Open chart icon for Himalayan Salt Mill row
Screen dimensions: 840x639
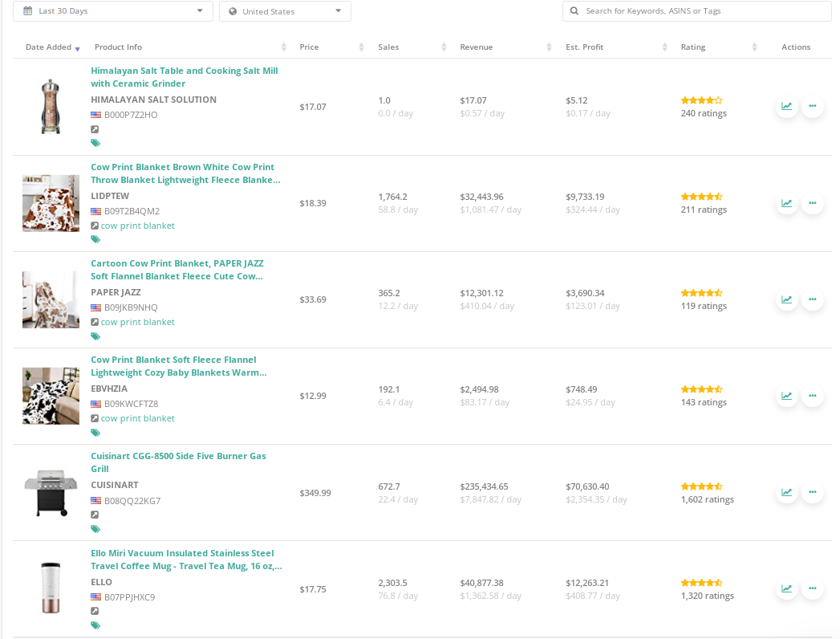786,106
